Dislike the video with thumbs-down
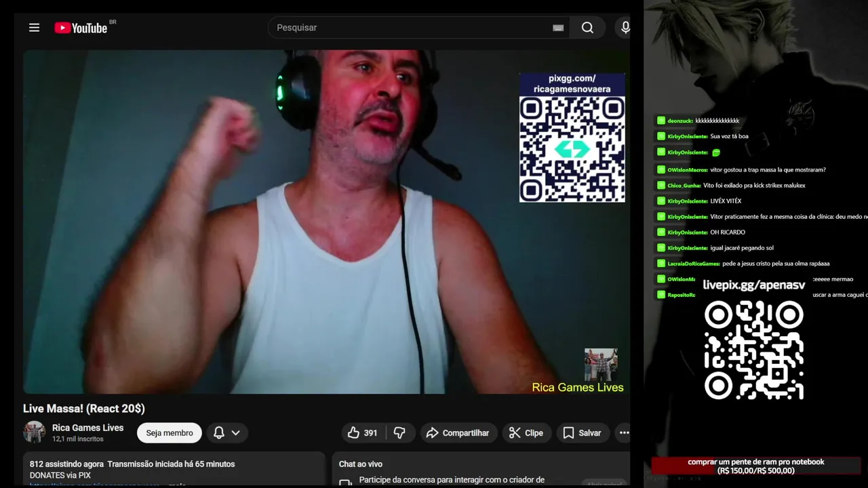The width and height of the screenshot is (868, 488). tap(399, 432)
